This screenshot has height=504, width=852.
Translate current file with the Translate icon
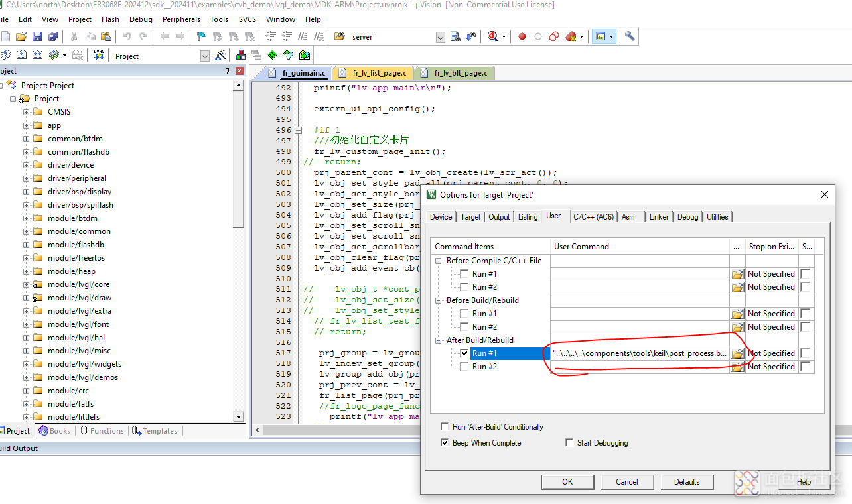pos(5,55)
